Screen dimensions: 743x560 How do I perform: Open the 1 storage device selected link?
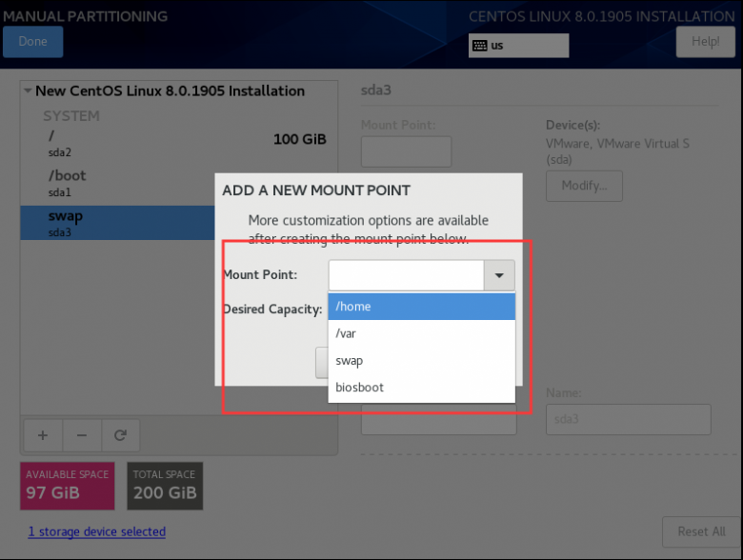[96, 531]
